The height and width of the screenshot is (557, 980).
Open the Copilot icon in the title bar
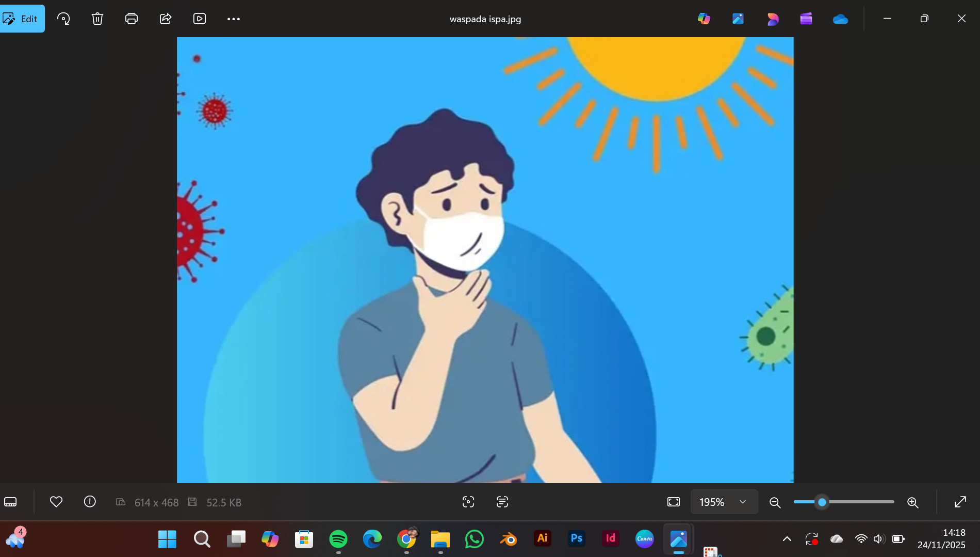704,19
